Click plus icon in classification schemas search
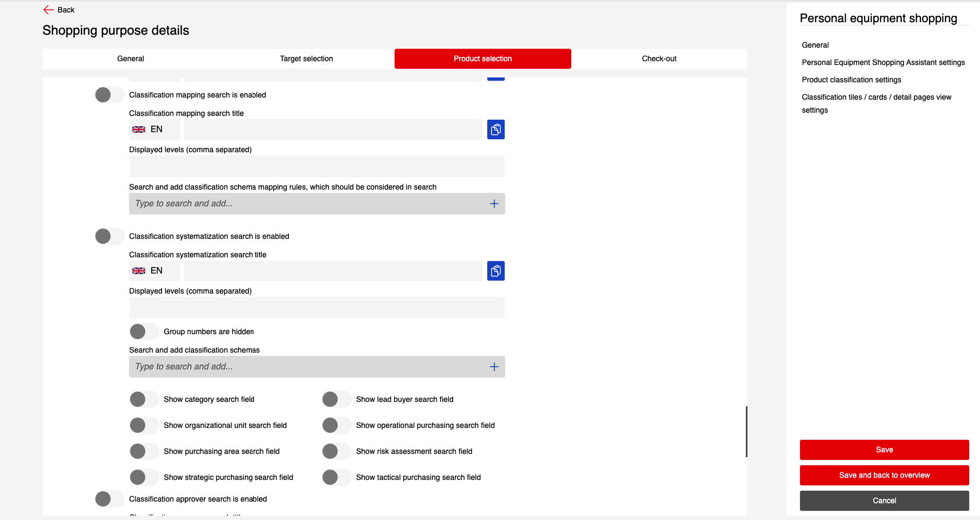This screenshot has height=520, width=980. click(x=494, y=367)
